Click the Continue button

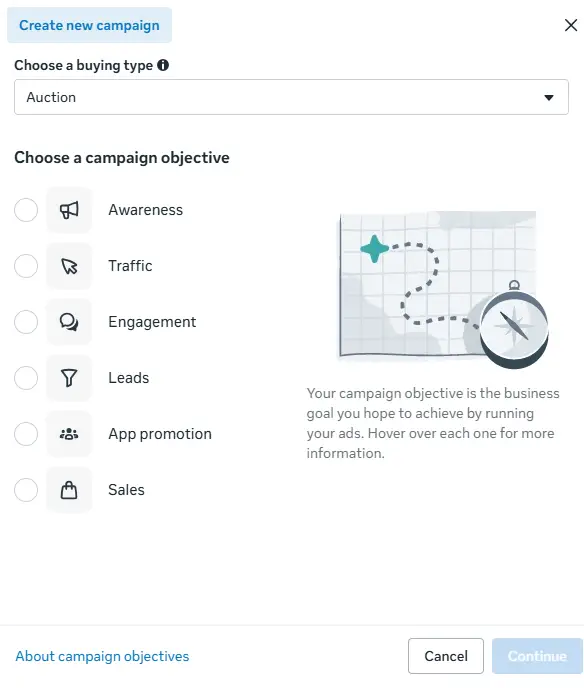(x=537, y=656)
